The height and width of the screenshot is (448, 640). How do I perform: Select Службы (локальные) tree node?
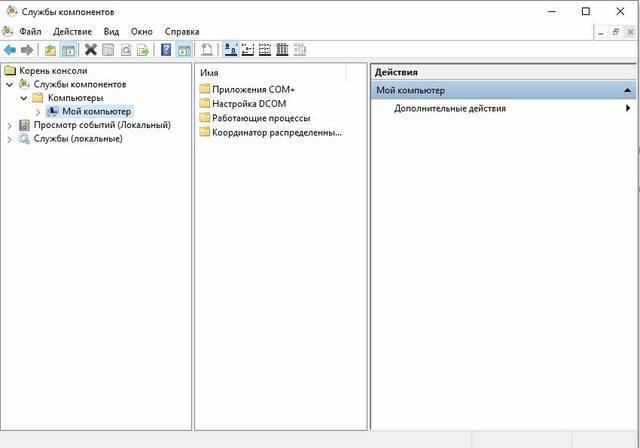[78, 138]
